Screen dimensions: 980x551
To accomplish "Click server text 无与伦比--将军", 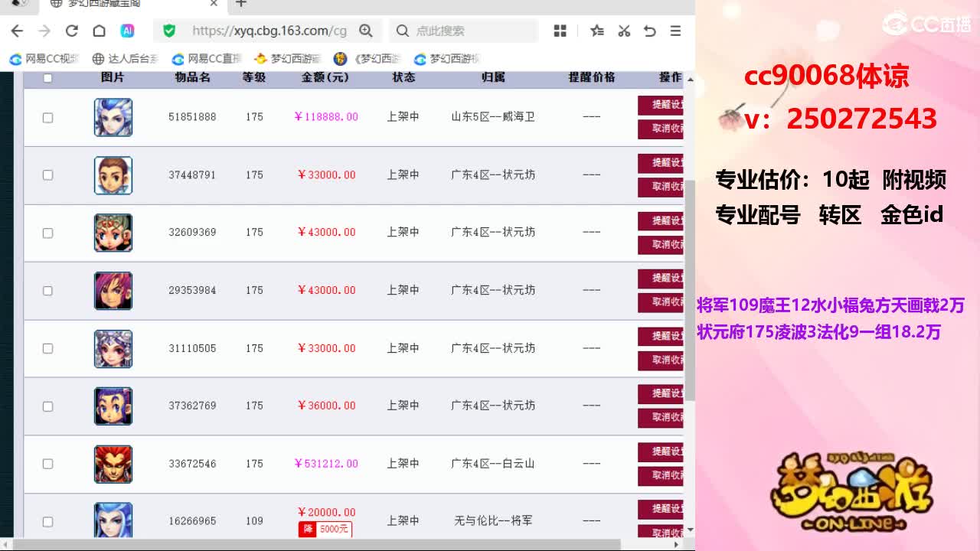I will [493, 520].
